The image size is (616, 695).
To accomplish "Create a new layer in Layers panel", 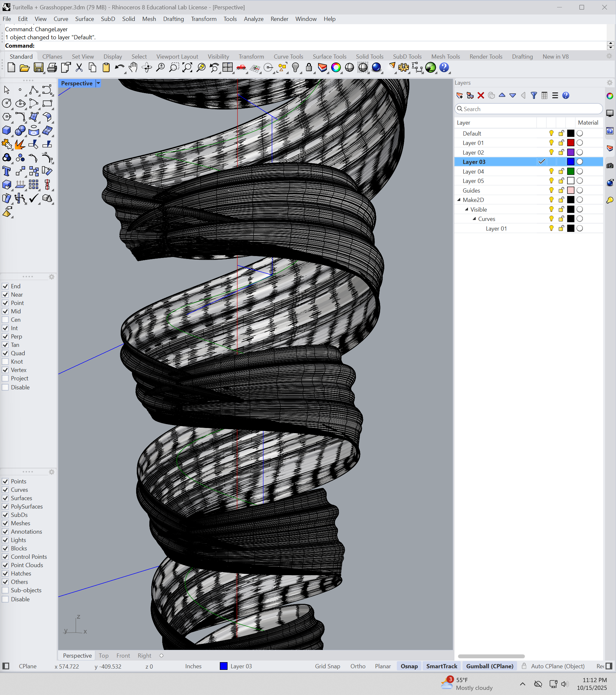I will tap(460, 96).
